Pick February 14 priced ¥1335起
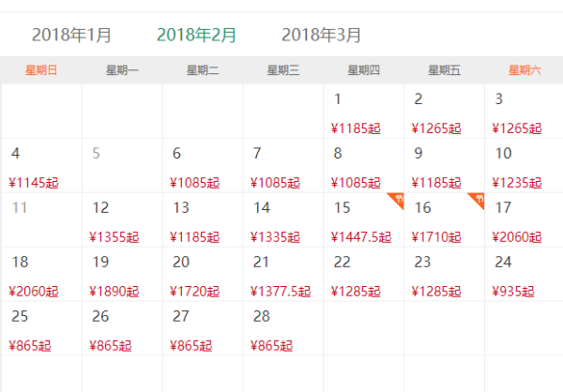The width and height of the screenshot is (563, 392). point(283,220)
